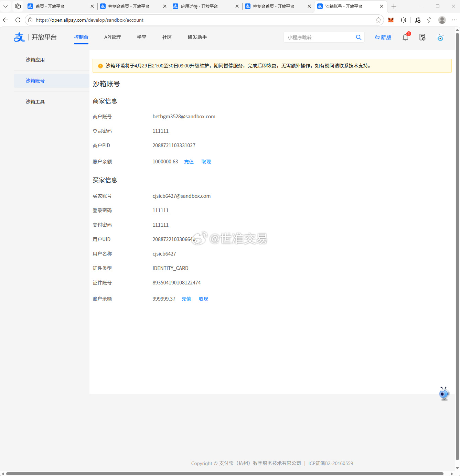Click the header robot avatar icon

click(440, 37)
